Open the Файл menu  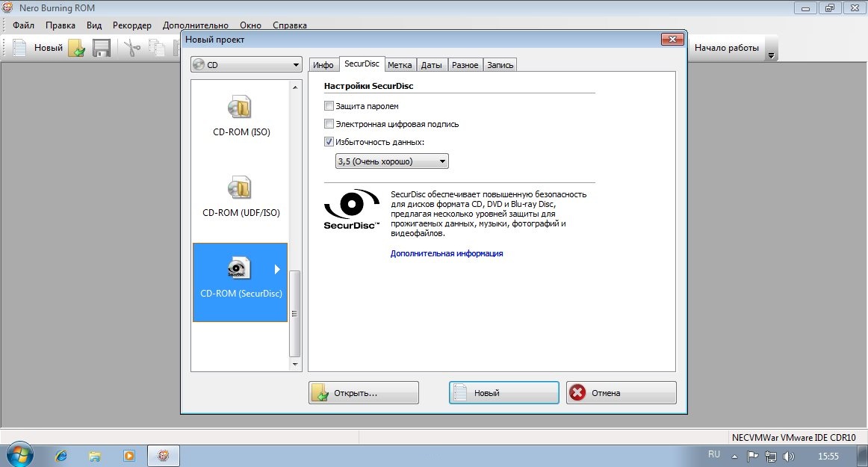(x=23, y=25)
